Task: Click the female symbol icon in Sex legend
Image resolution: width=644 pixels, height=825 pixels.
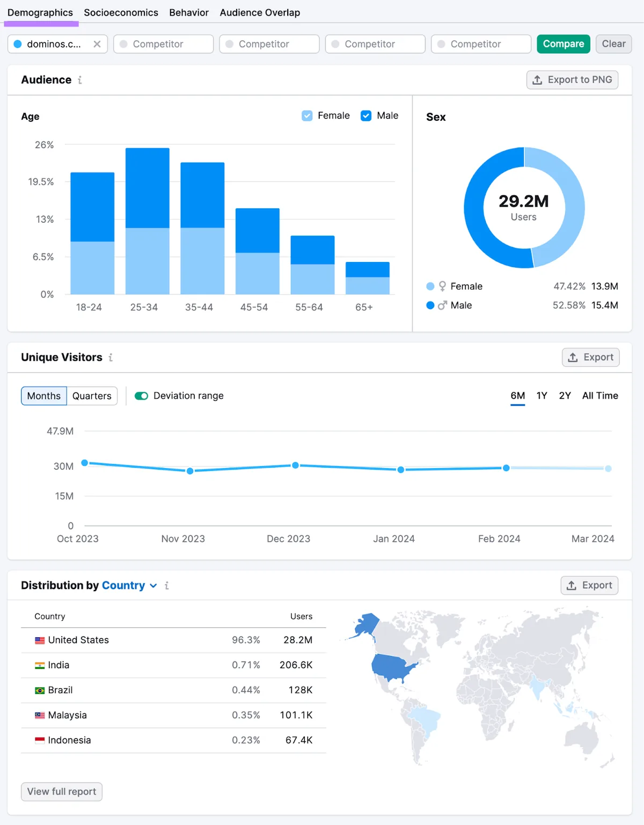Action: (x=442, y=286)
